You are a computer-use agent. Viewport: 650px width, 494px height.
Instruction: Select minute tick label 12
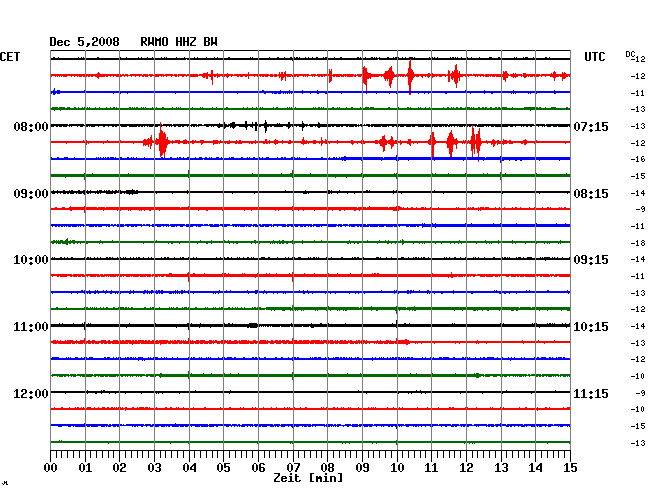click(x=466, y=468)
